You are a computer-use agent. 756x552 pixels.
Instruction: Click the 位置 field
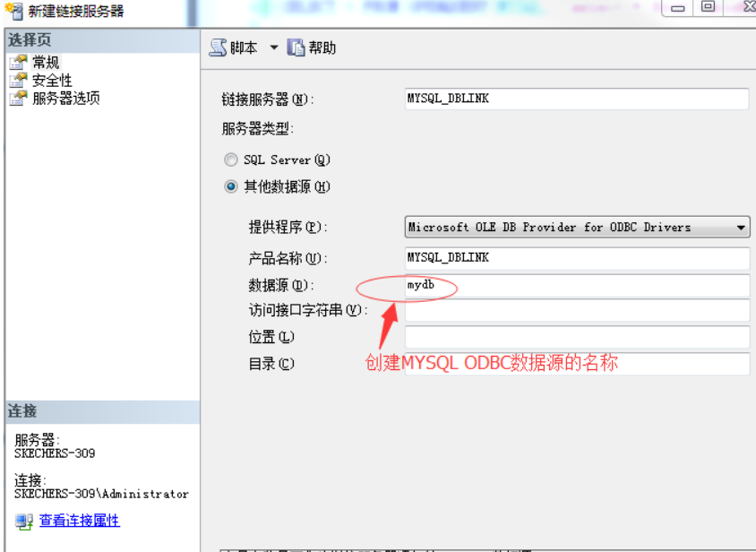click(577, 337)
